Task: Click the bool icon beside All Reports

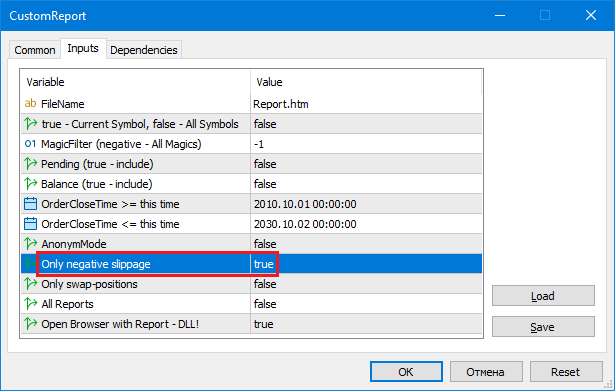Action: coord(30,304)
